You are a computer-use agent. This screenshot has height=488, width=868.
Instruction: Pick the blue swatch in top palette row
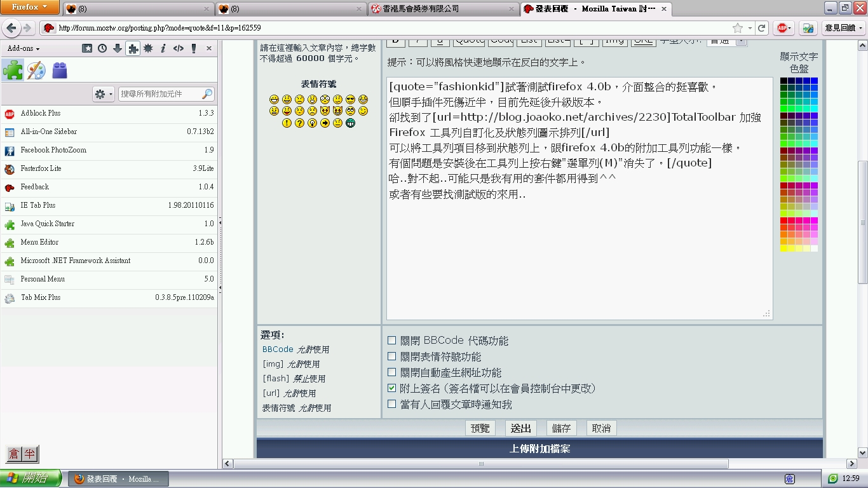[x=814, y=81]
